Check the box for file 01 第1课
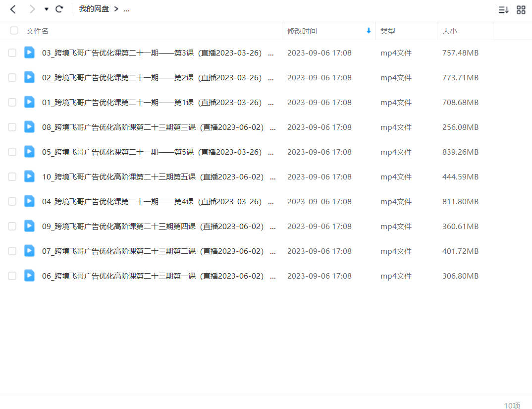The height and width of the screenshot is (409, 532). click(12, 102)
